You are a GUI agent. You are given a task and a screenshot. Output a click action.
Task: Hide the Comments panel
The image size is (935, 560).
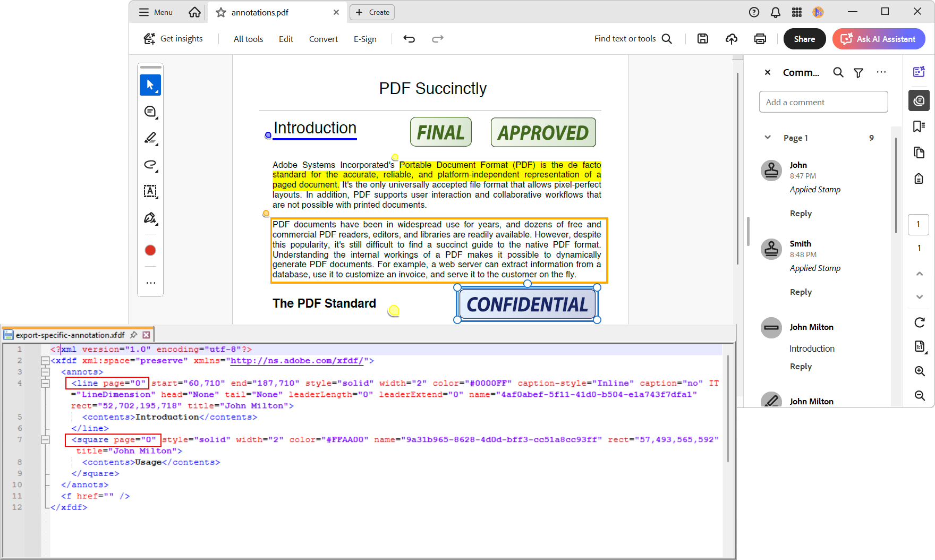point(767,72)
